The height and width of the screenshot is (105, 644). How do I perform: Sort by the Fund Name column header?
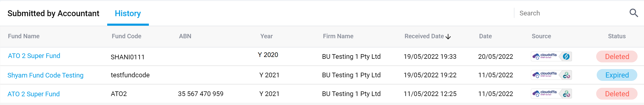pyautogui.click(x=24, y=36)
